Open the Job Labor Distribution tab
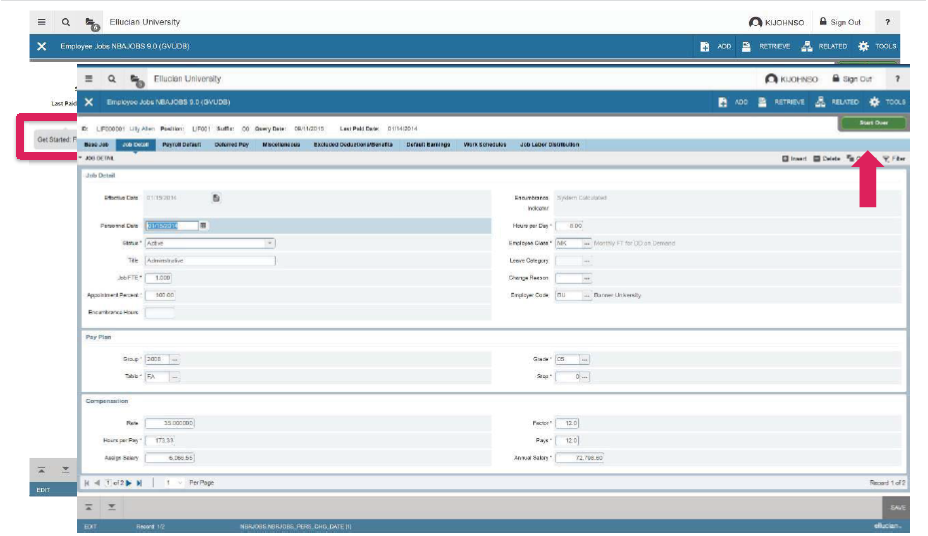The image size is (928, 536). click(549, 145)
